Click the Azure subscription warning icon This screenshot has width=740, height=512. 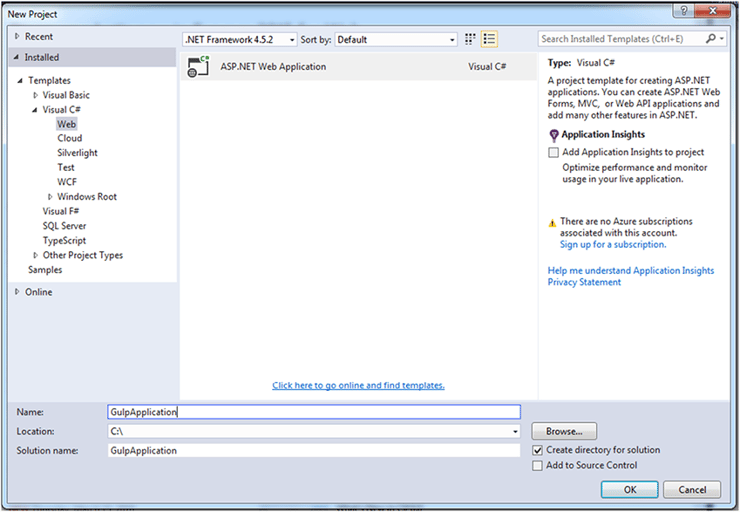tap(552, 223)
